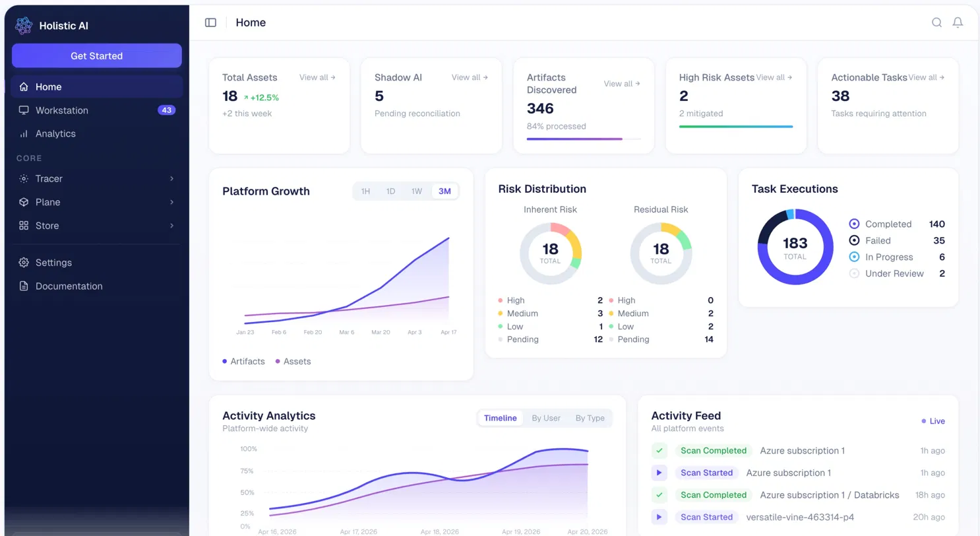
Task: Click the Residual Risk donut chart
Action: [661, 253]
